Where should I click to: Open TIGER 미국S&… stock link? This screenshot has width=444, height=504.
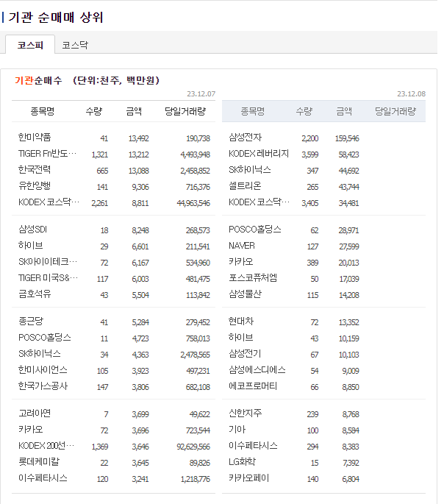48,277
